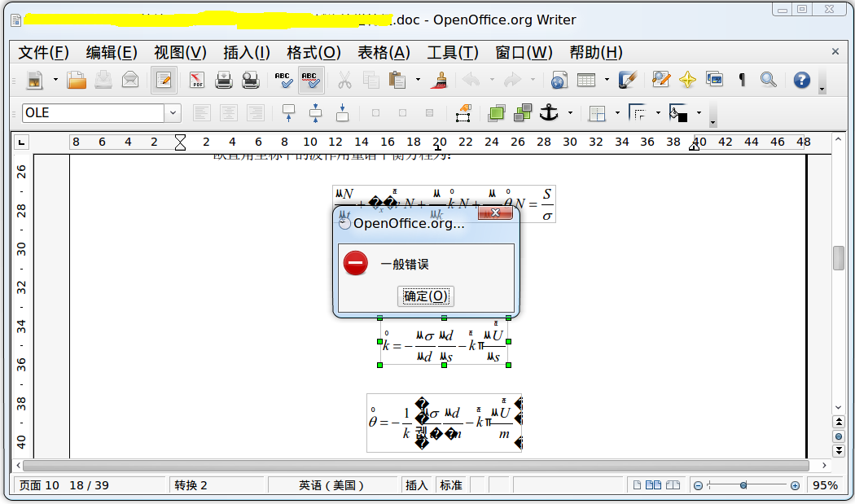Open the 文件(F) menu
Viewport: 855px width, 504px height.
point(44,53)
